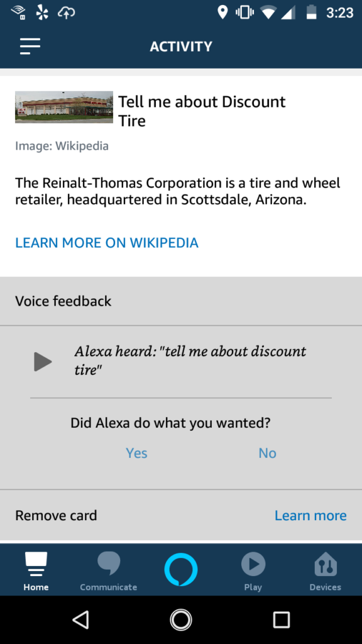Answer Yes to Alexa feedback question
This screenshot has width=362, height=644.
pyautogui.click(x=136, y=453)
